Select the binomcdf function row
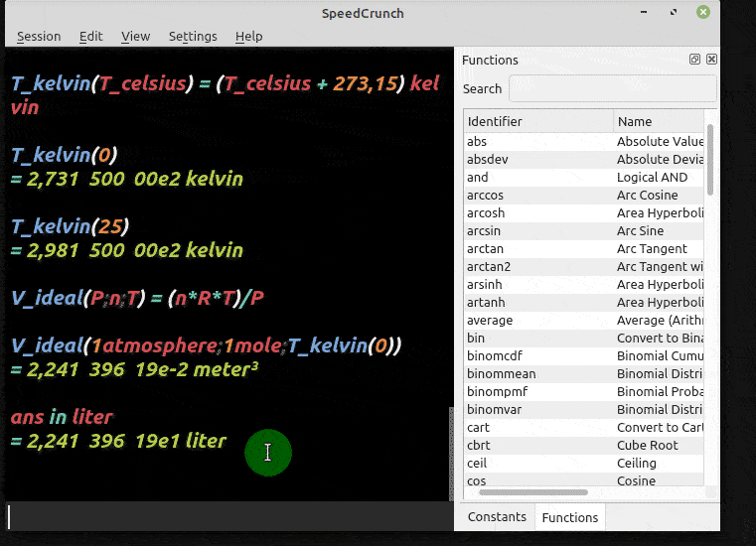756x546 pixels. [x=584, y=355]
